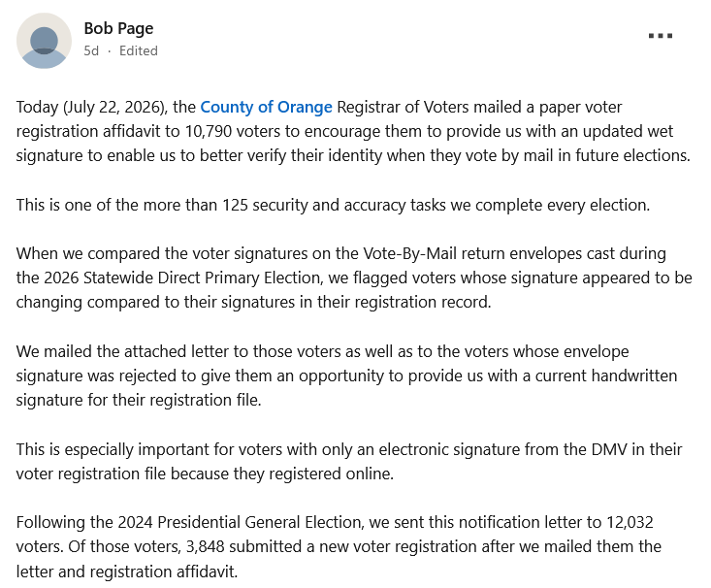Click the phrase 'Statewide Direct Primary Election'
This screenshot has height=588, width=711.
pos(203,278)
